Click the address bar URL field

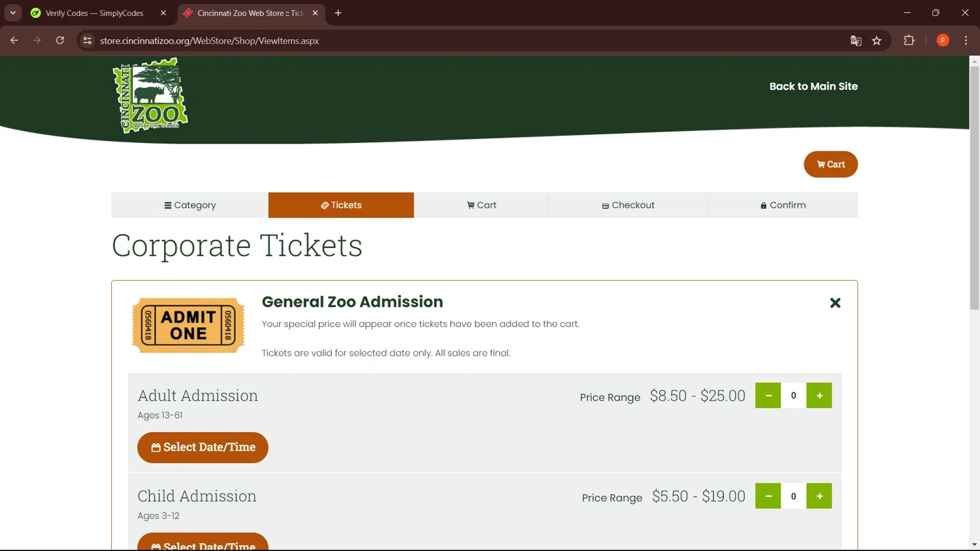pyautogui.click(x=470, y=40)
